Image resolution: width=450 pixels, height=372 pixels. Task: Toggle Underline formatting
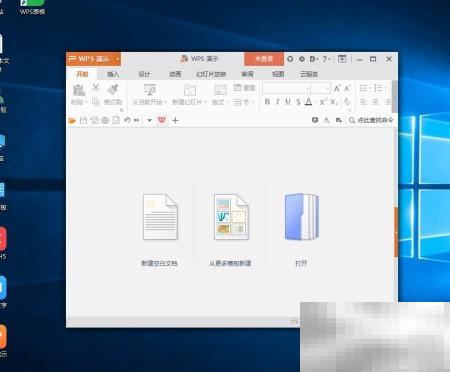(288, 102)
